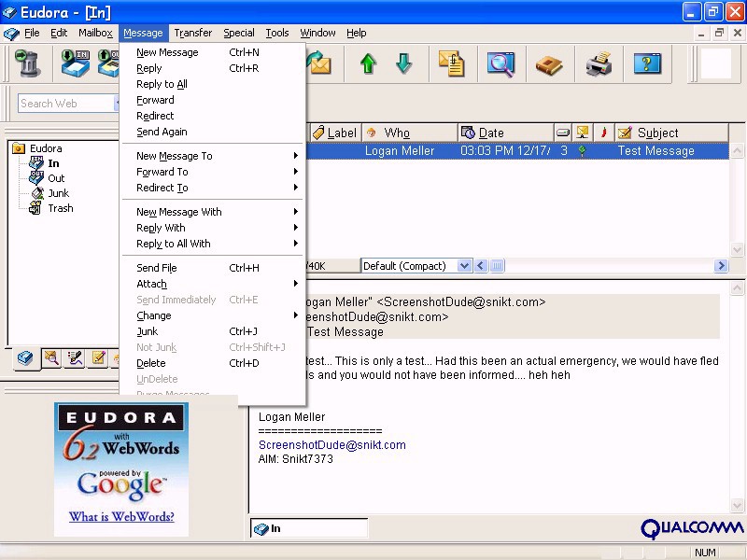Click the trash can delete toolbar icon

point(27,63)
